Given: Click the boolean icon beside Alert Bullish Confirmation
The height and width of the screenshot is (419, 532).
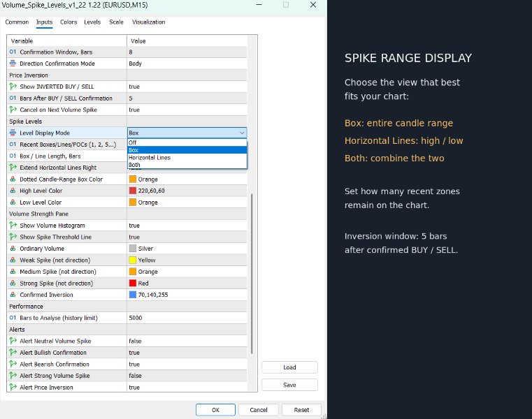Looking at the screenshot, I should (x=13, y=353).
